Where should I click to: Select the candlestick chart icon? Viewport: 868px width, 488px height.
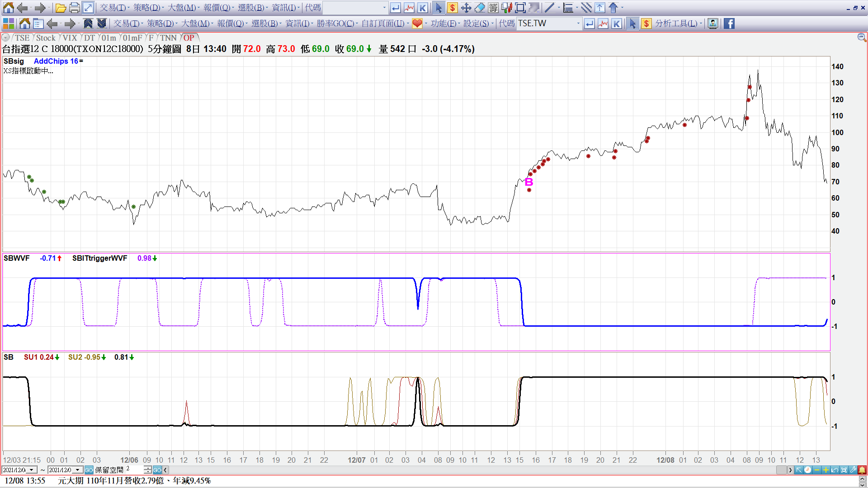tap(507, 8)
